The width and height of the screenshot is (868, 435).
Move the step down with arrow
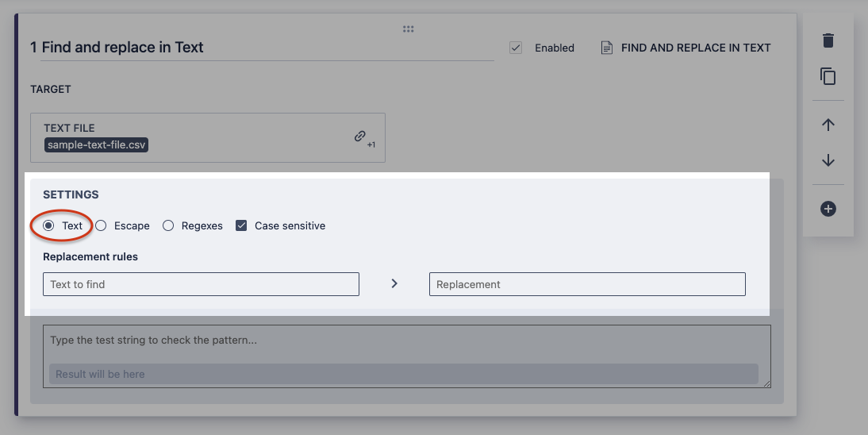[x=828, y=160]
